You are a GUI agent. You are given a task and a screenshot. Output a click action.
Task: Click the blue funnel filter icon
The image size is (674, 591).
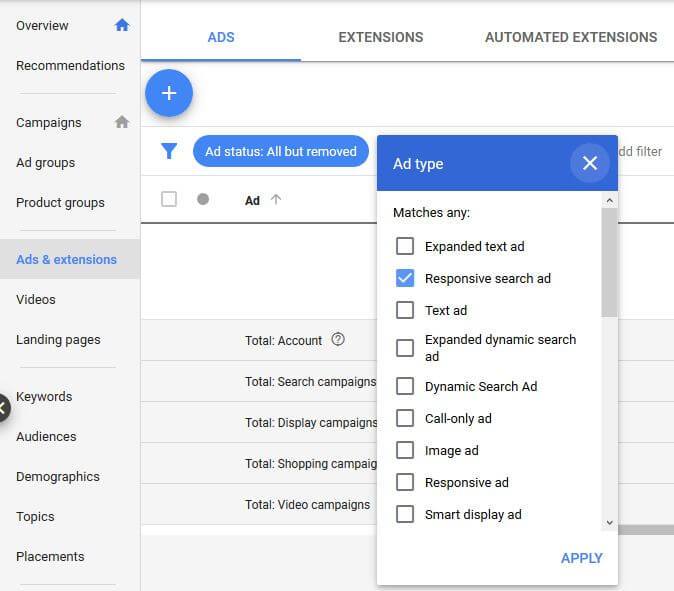click(170, 152)
